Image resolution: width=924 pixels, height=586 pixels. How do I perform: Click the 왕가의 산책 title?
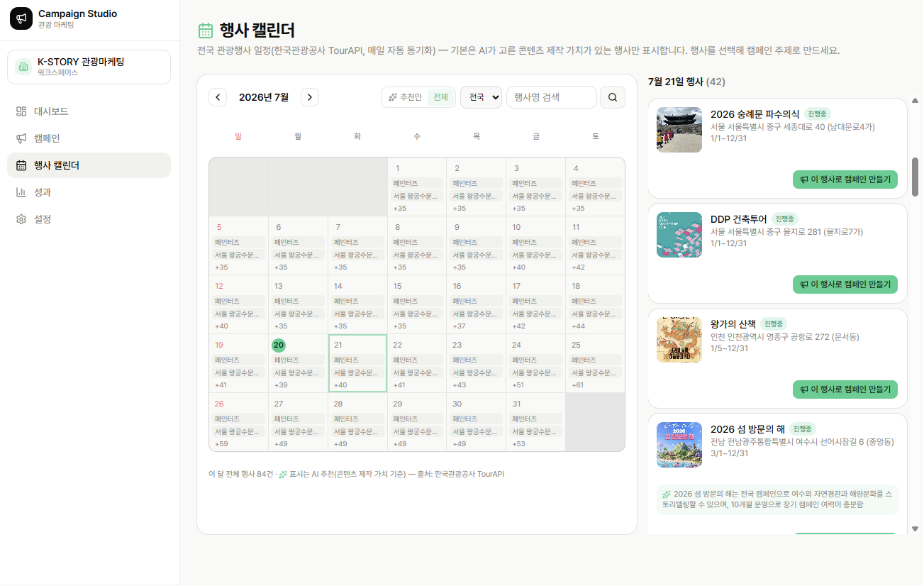click(x=733, y=324)
